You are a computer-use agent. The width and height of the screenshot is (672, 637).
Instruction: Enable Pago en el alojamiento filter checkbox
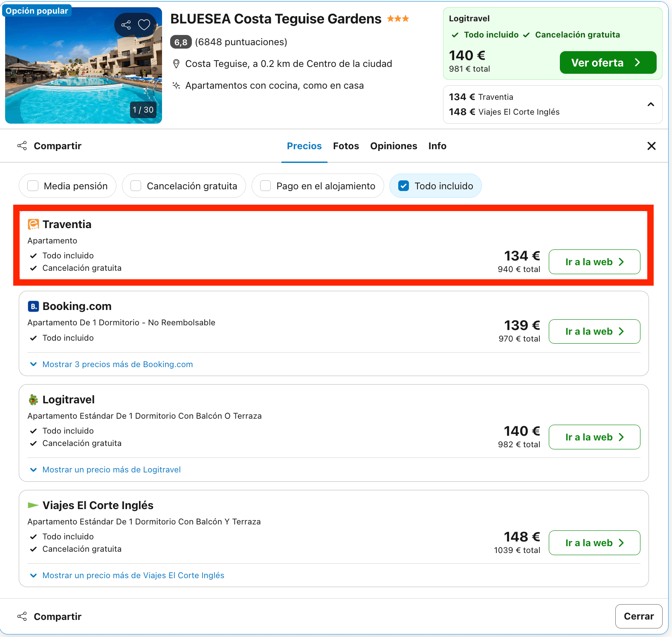265,186
